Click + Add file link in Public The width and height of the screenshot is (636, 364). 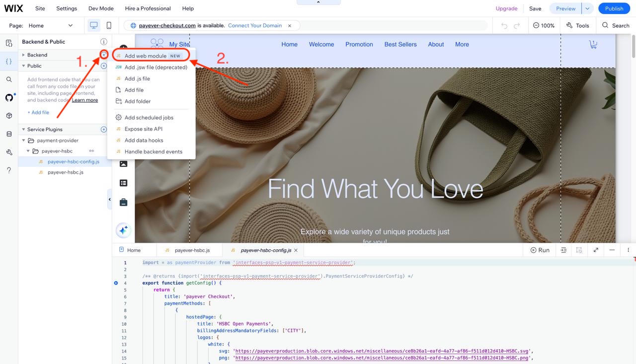(x=38, y=112)
